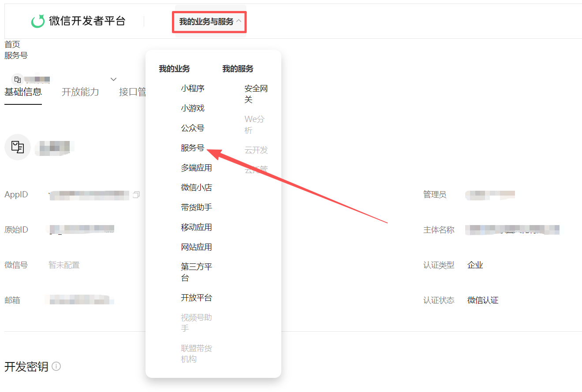The image size is (582, 392).
Task: Click the 首页 breadcrumb link
Action: 12,44
